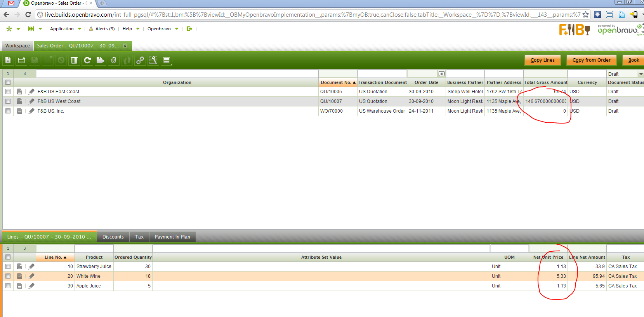Open attachments with the paperclip icon
The width and height of the screenshot is (644, 317).
pyautogui.click(x=114, y=60)
